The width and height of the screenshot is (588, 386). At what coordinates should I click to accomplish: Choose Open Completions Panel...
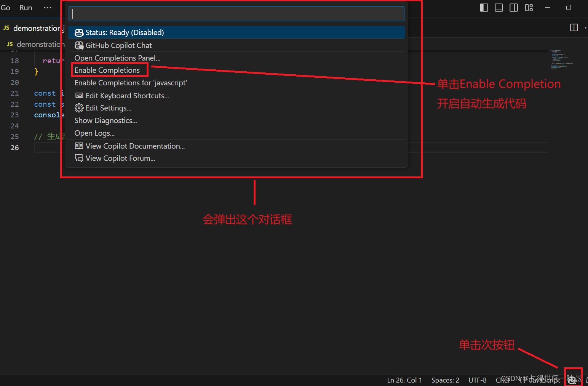(236, 58)
